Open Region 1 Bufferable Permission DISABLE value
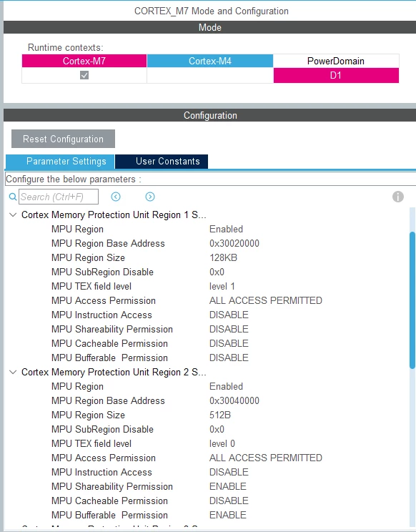This screenshot has width=416, height=532. pos(229,358)
